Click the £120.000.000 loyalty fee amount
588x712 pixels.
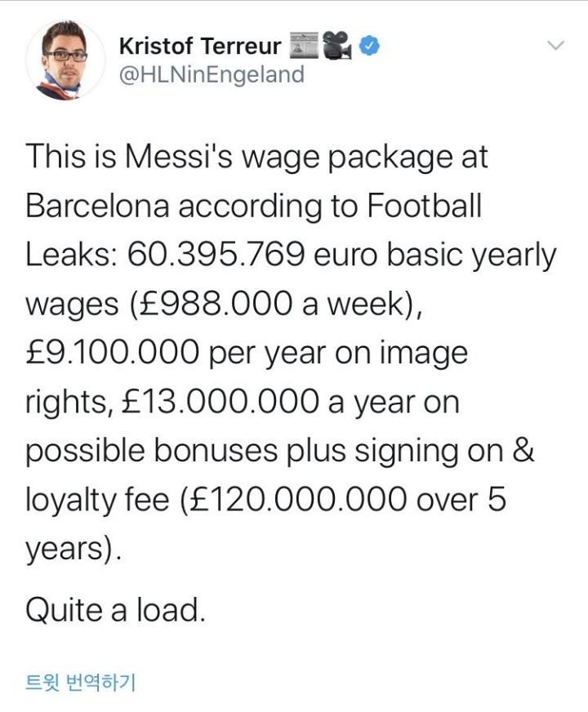click(292, 500)
